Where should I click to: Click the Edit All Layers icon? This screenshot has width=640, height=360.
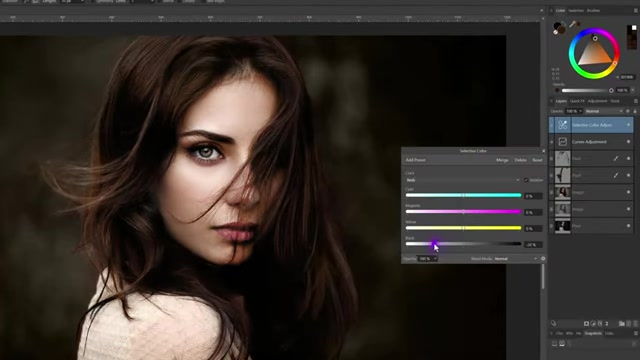coord(553,323)
